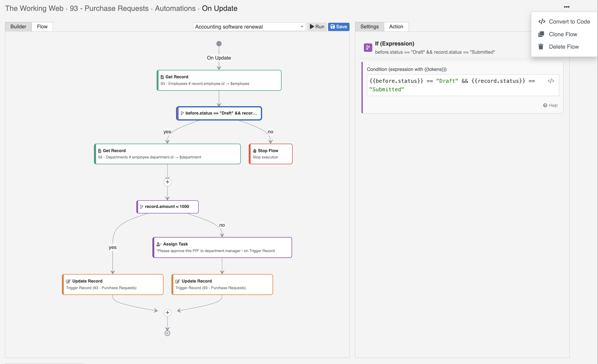Viewport: 598px width, 364px height.
Task: Click the plus circle below Get Record Departments
Action: tap(167, 182)
